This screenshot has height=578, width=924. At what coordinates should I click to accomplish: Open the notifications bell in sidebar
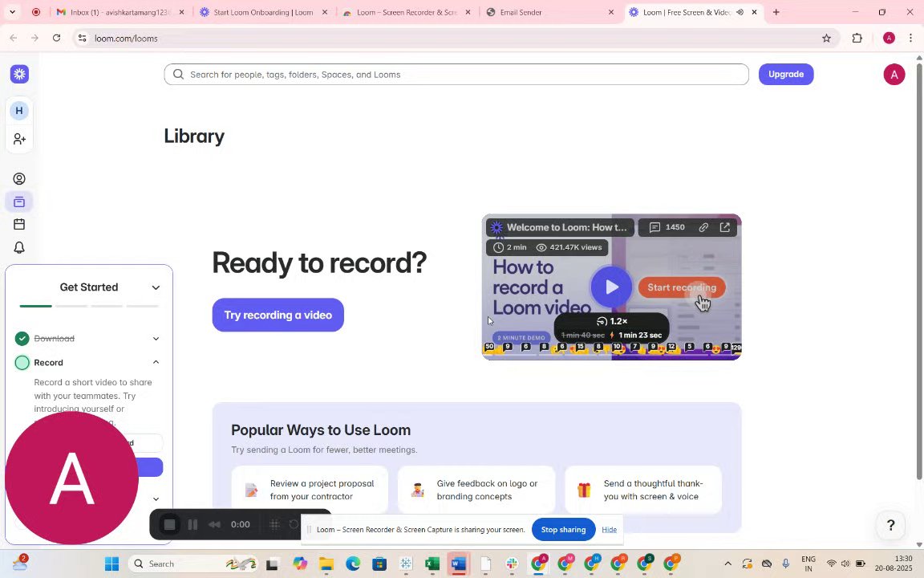19,248
